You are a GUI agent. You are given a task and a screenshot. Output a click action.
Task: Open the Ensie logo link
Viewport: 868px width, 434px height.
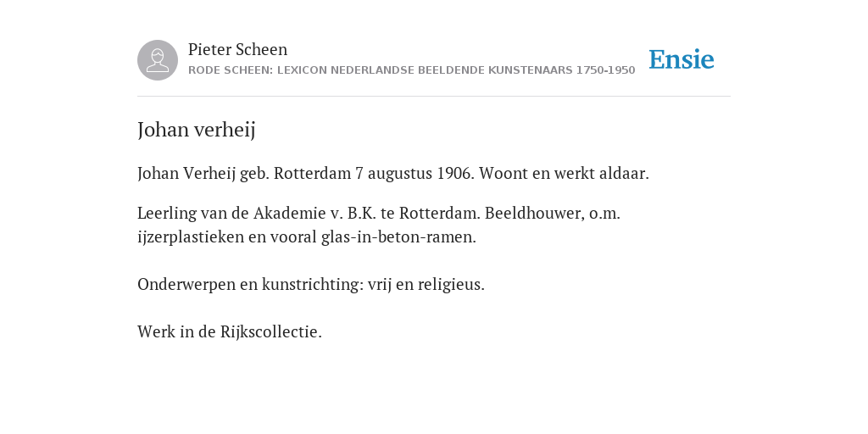coord(682,60)
